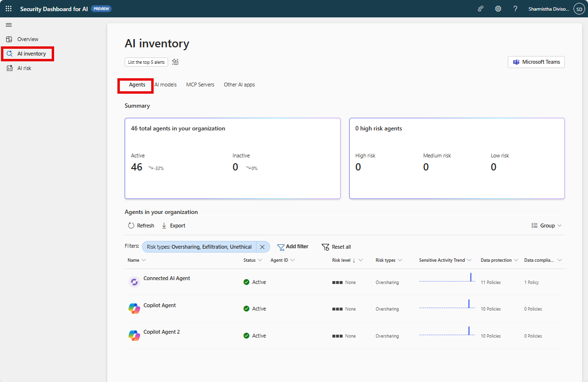Switch to the AI models tab
The height and width of the screenshot is (382, 588).
tap(166, 85)
